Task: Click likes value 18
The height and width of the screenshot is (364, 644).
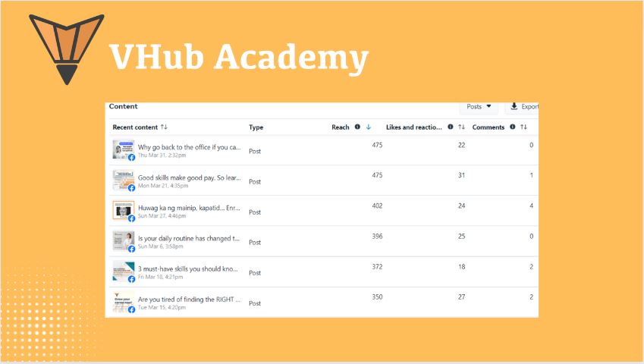Action: pos(462,267)
